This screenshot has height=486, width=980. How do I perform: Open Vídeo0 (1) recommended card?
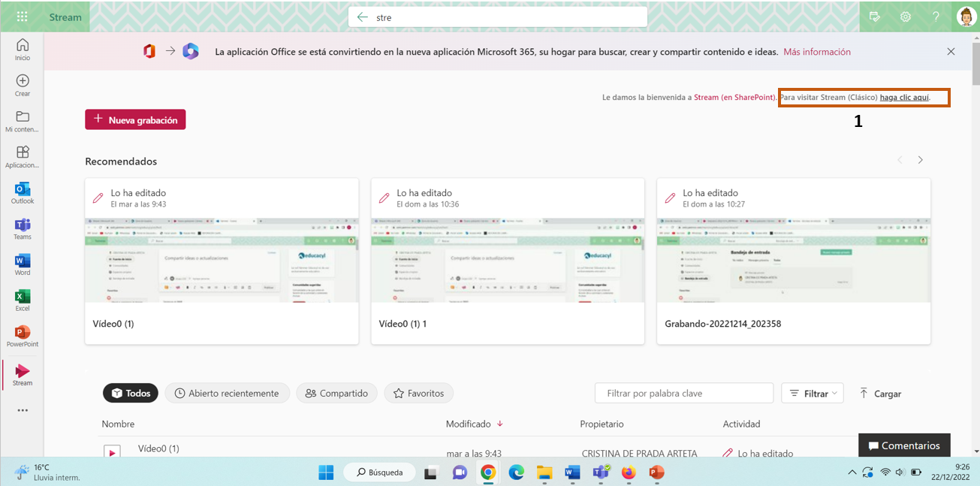click(222, 261)
